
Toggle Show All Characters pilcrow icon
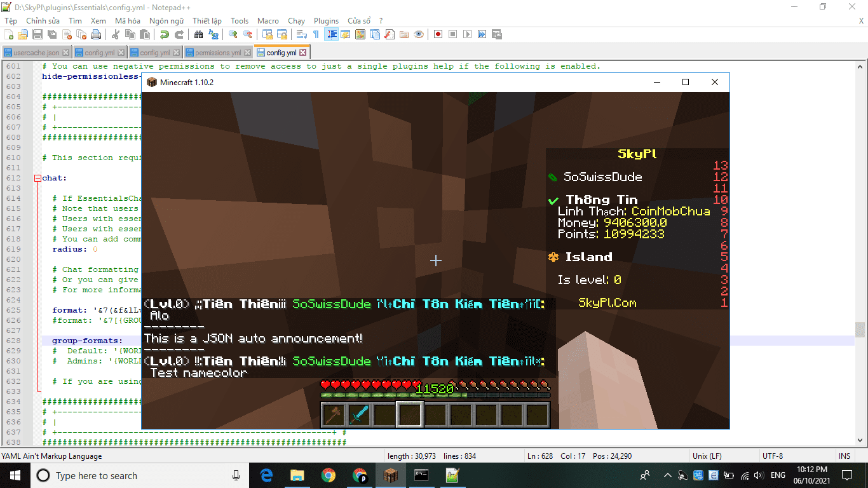pos(316,34)
